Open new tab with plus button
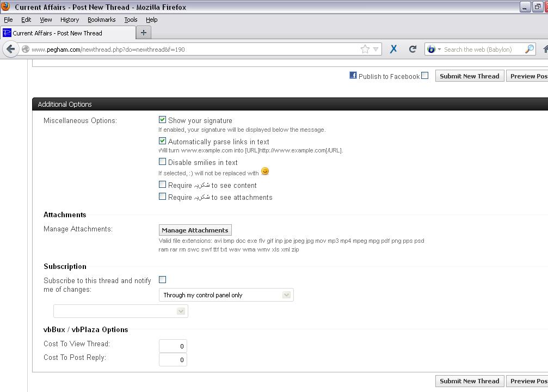Image resolution: width=548 pixels, height=392 pixels. (144, 33)
